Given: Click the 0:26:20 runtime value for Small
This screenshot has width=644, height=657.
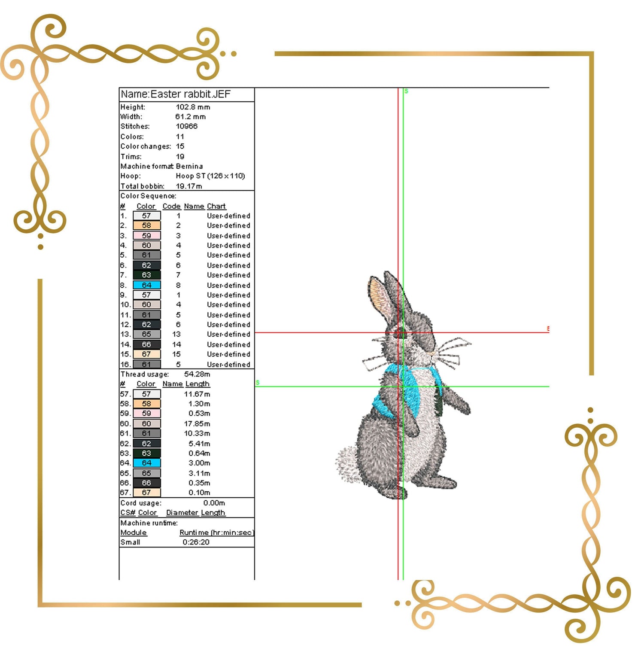Looking at the screenshot, I should [x=196, y=542].
